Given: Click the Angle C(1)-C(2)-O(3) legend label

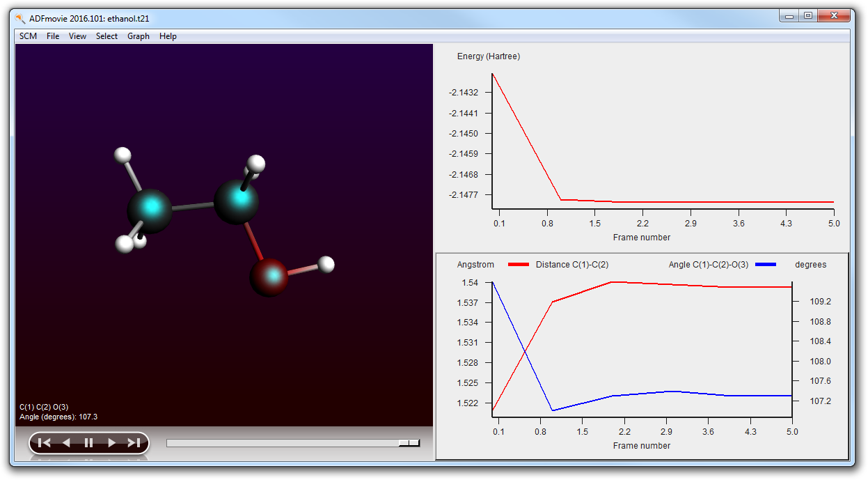Looking at the screenshot, I should tap(708, 265).
